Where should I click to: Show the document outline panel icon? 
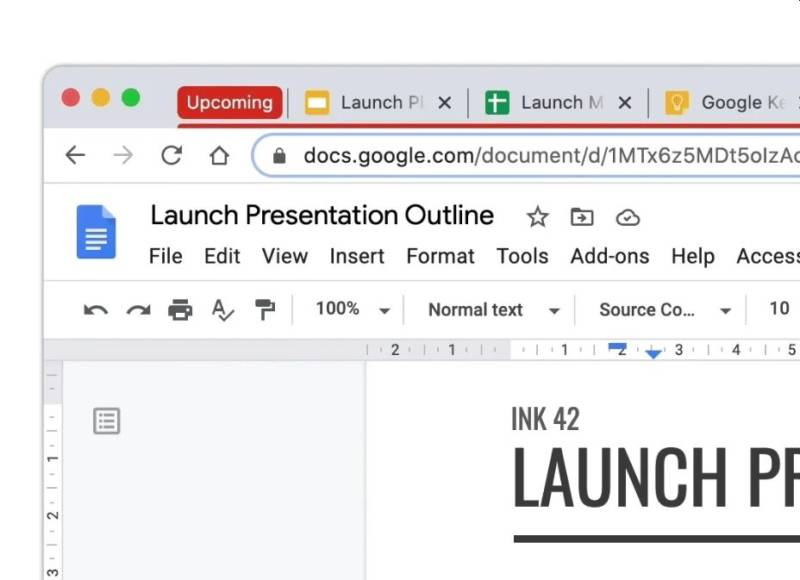click(106, 421)
